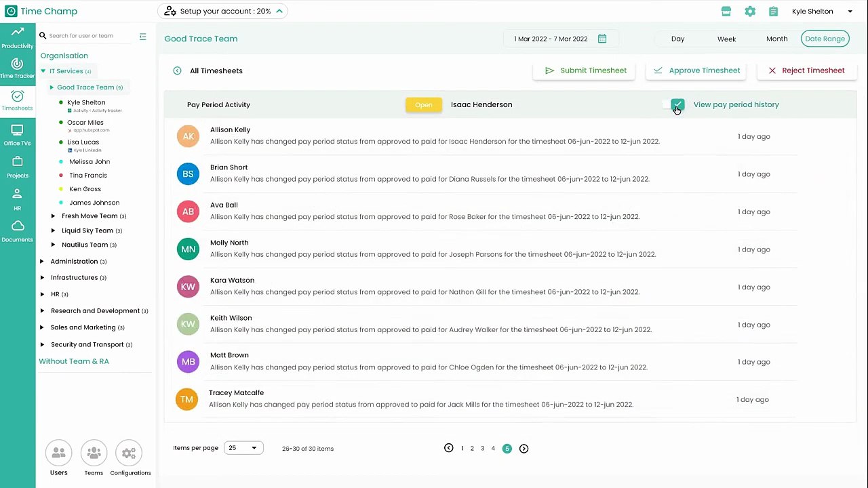Screen dimensions: 868x488
Task: Click Molly North MN avatar
Action: (x=189, y=249)
